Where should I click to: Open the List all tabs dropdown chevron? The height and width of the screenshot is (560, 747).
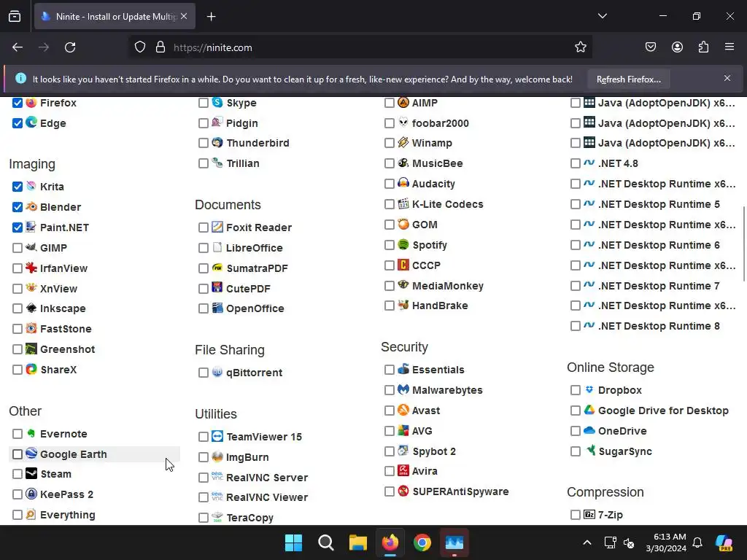pyautogui.click(x=602, y=16)
